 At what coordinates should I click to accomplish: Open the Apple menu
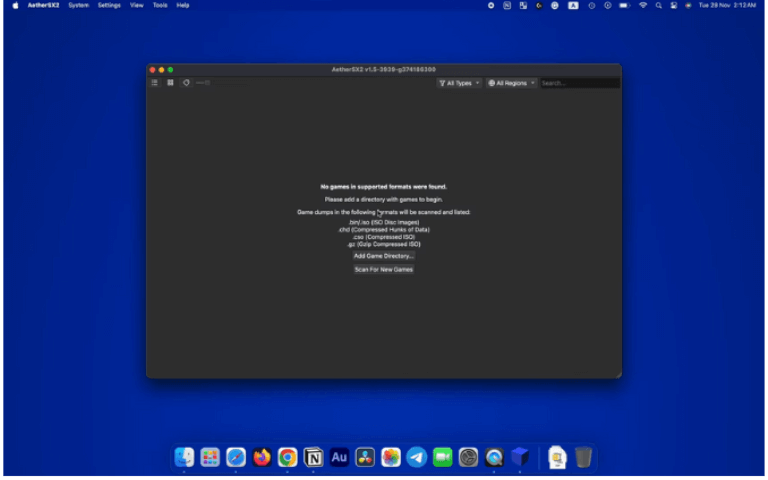[x=15, y=5]
